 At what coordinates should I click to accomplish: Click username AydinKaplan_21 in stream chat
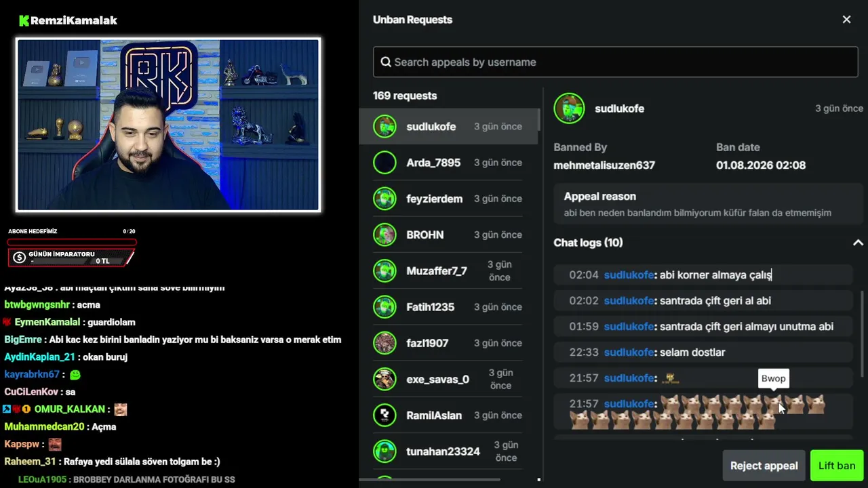pyautogui.click(x=40, y=357)
